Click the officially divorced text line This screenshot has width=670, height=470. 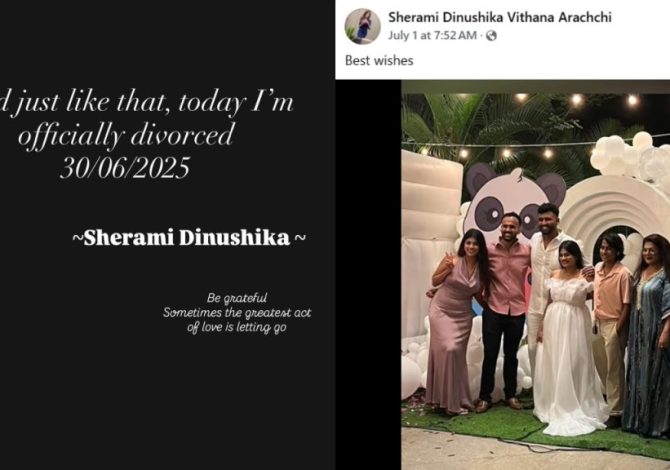(x=126, y=136)
